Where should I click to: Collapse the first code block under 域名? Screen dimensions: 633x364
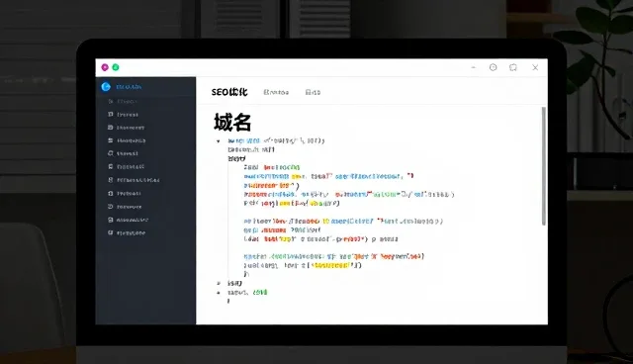click(x=218, y=141)
